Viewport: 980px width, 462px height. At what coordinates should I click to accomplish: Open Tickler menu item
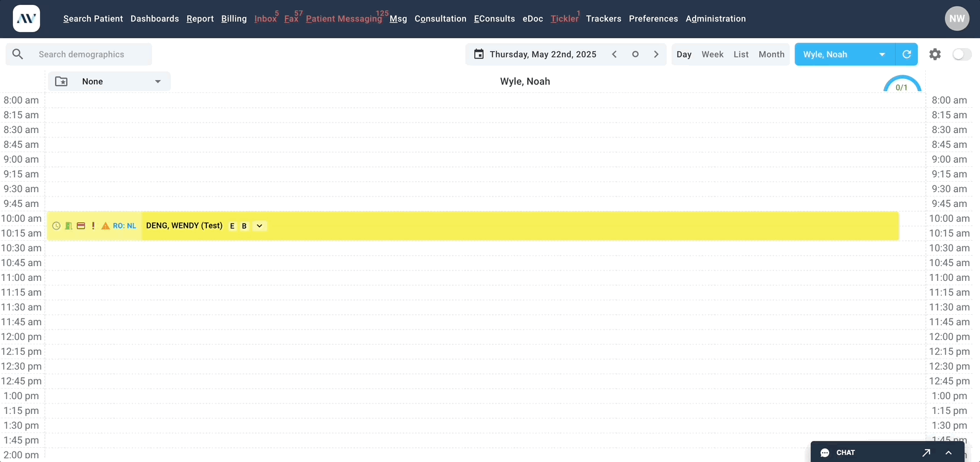[564, 18]
